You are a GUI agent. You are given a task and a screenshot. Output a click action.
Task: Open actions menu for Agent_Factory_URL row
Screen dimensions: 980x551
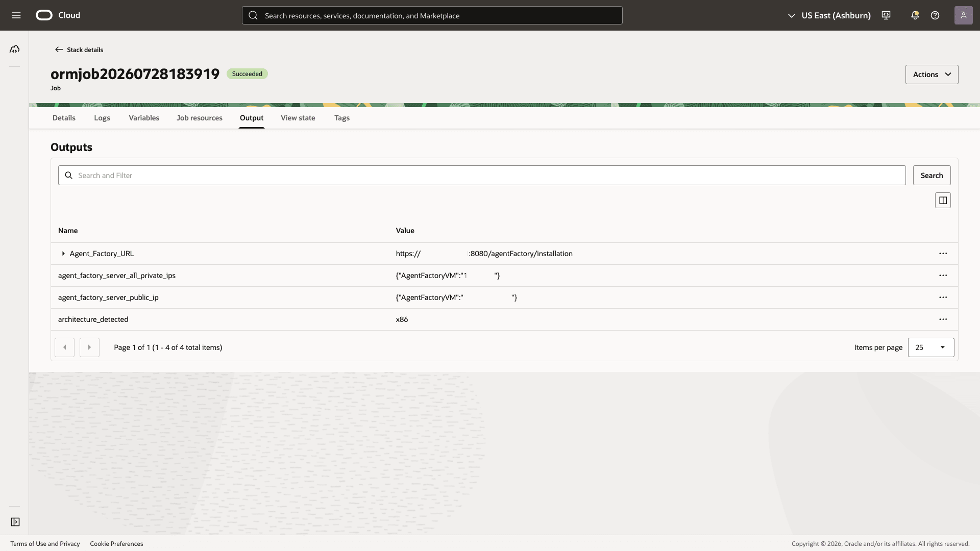click(x=943, y=254)
